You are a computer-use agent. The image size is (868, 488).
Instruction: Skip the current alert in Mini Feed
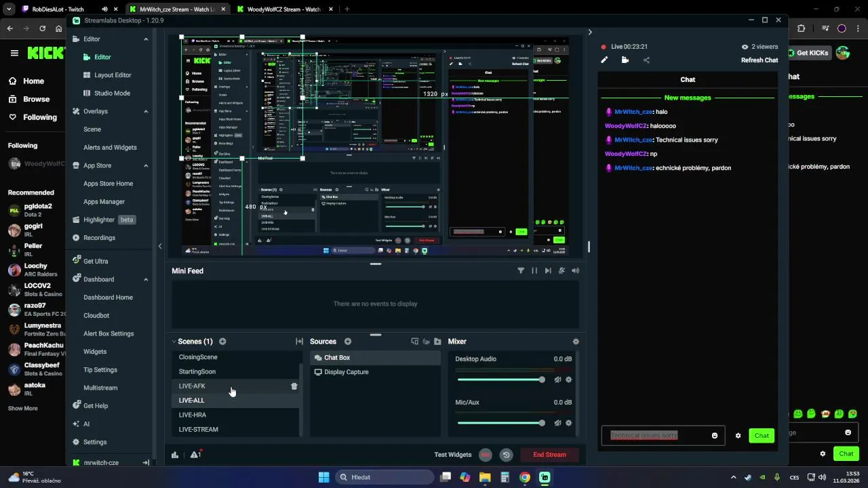click(548, 270)
